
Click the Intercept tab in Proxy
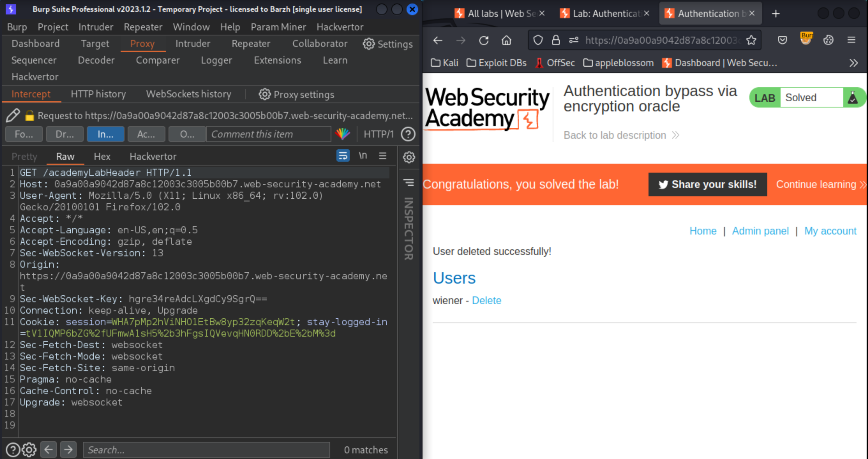click(x=31, y=94)
